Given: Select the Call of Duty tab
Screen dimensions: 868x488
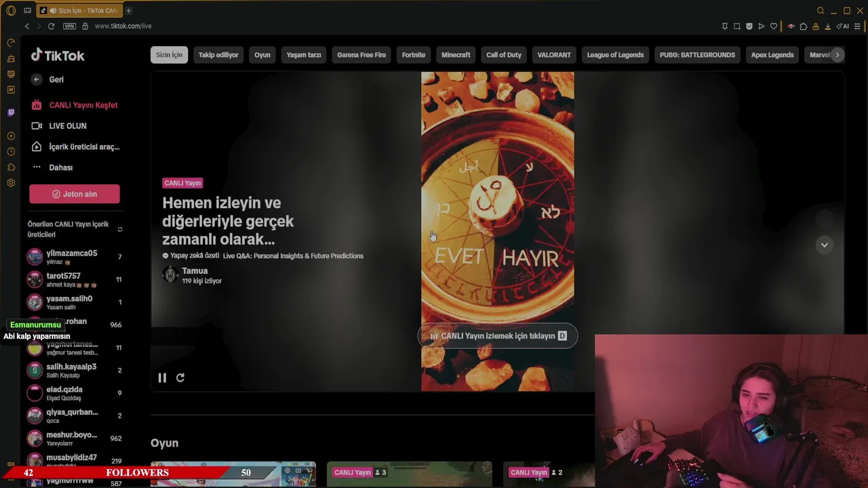Looking at the screenshot, I should click(504, 55).
